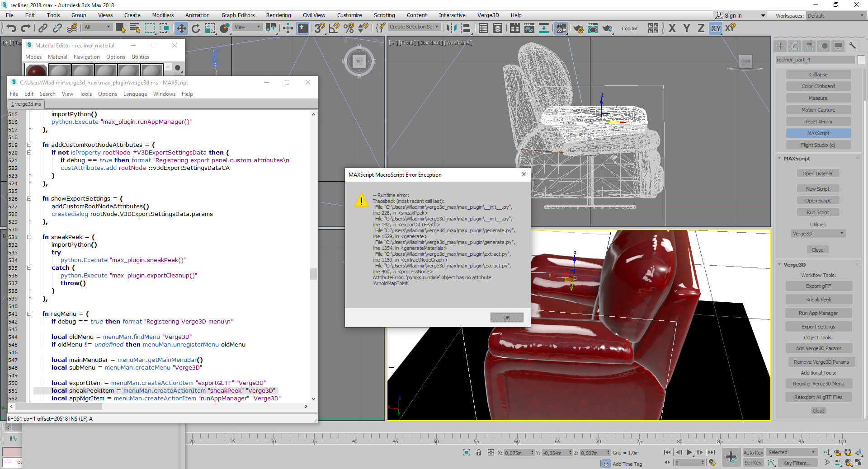Toggle Window/Crossing selection mode

pos(164,28)
